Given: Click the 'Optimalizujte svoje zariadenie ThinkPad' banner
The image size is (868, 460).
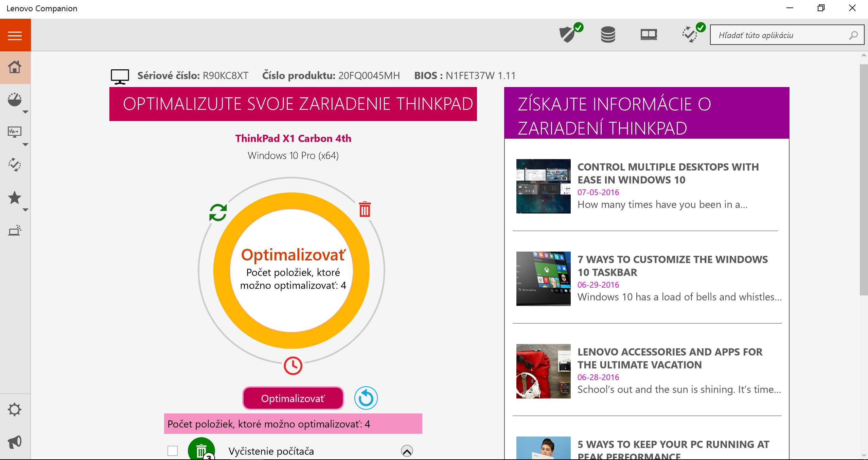Looking at the screenshot, I should [293, 104].
